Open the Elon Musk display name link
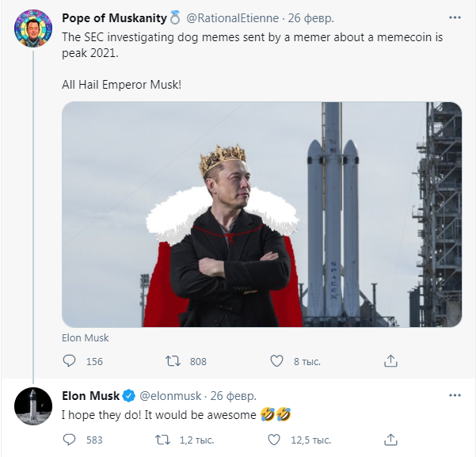Screen dimensions: 476x457 coord(90,395)
